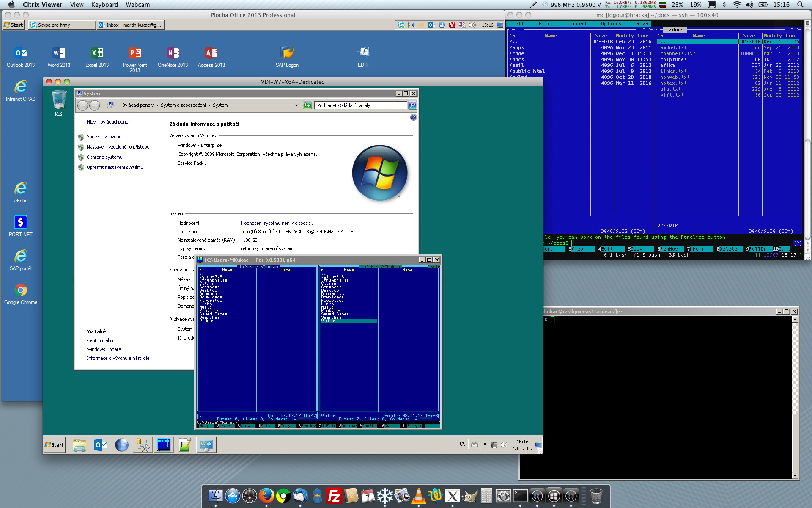Expand the hidden tray icons arrow

pos(485,444)
